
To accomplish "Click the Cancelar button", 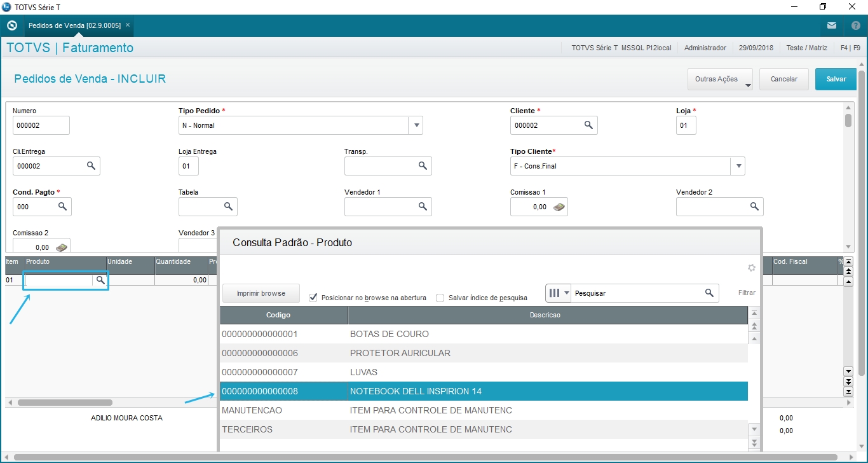I will pos(783,79).
